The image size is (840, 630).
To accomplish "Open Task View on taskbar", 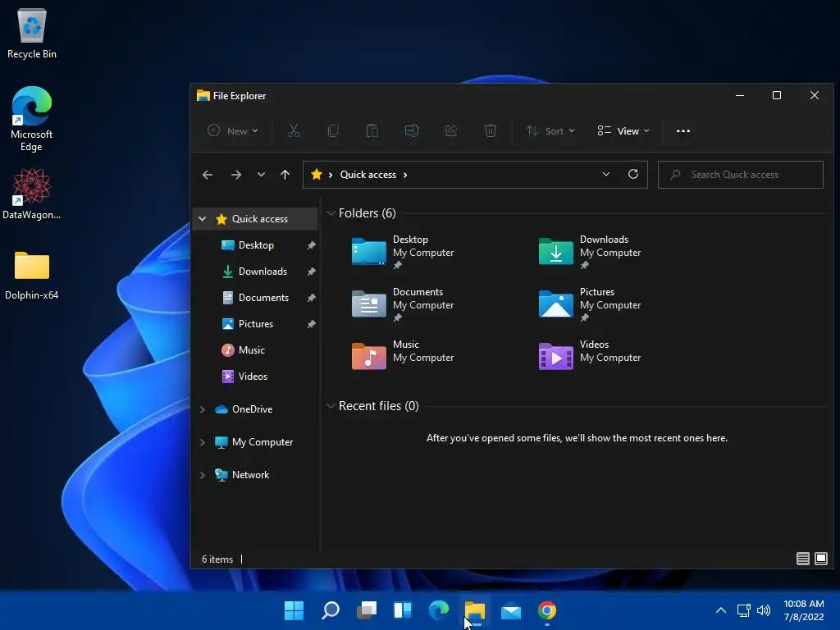I will [367, 610].
